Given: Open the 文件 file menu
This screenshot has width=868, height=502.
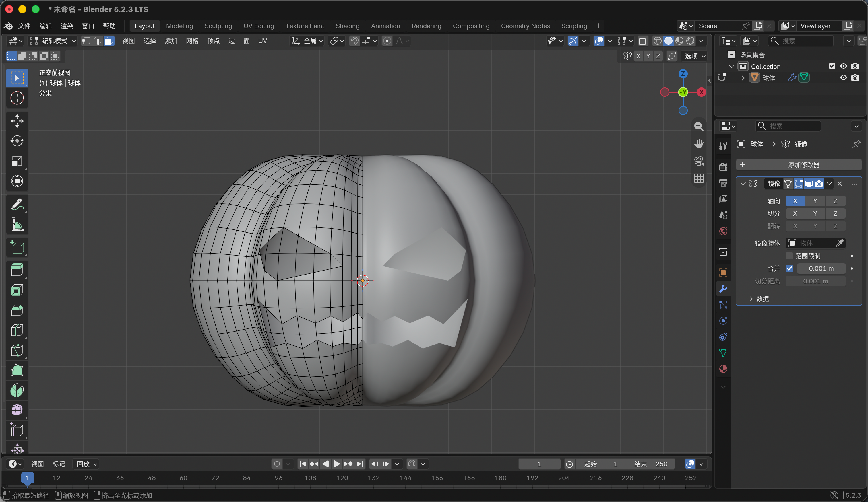Looking at the screenshot, I should pyautogui.click(x=24, y=26).
